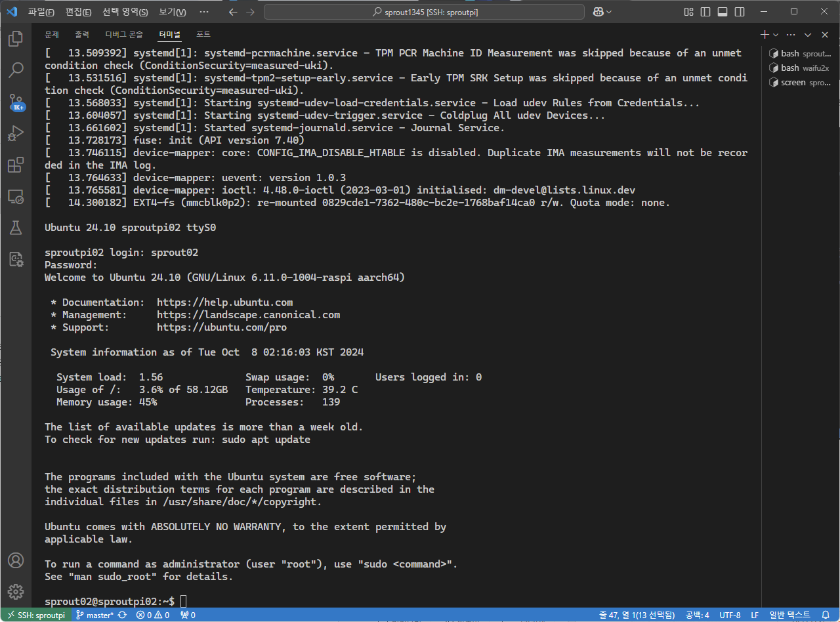This screenshot has height=622, width=840.
Task: Open terminal panel more actions ellipsis
Action: pos(791,34)
